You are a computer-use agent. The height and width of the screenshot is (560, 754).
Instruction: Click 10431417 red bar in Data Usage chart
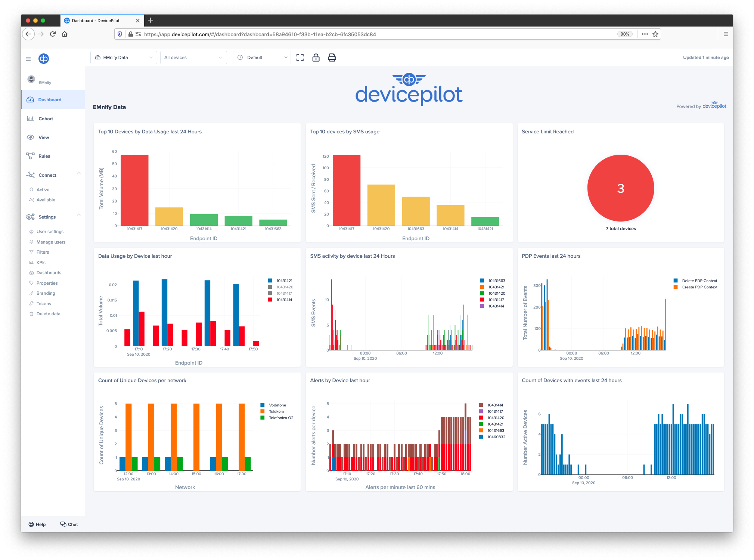[134, 190]
